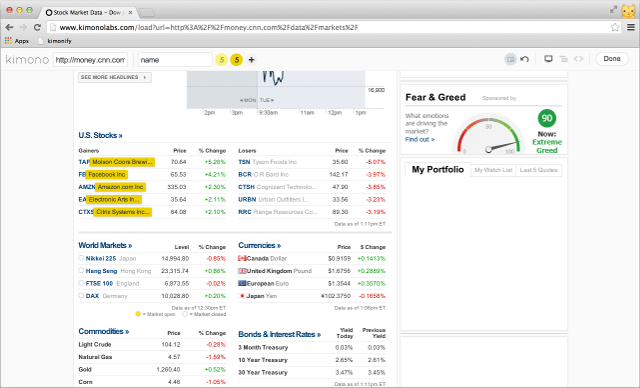
Task: Switch to the Last 5 Quotes tab
Action: tap(538, 170)
